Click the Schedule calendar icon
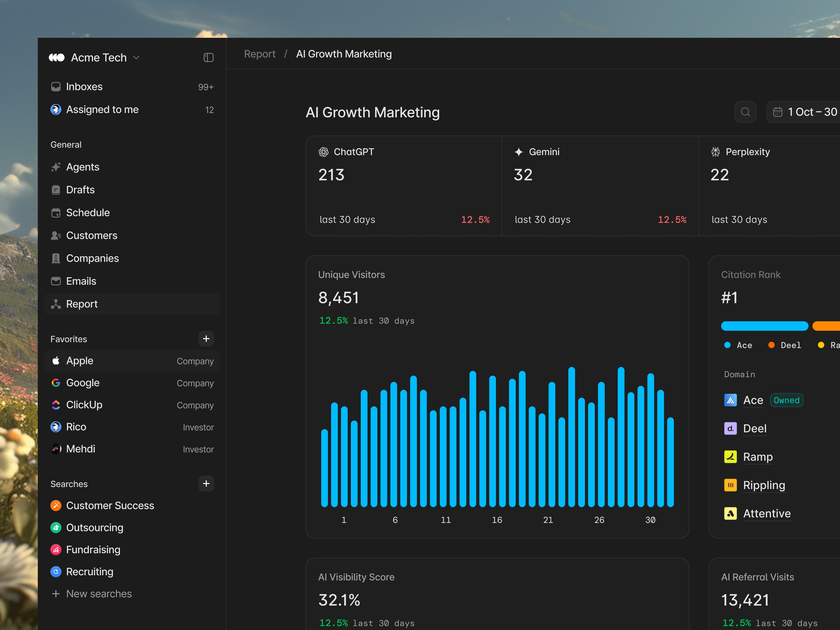 coord(56,213)
